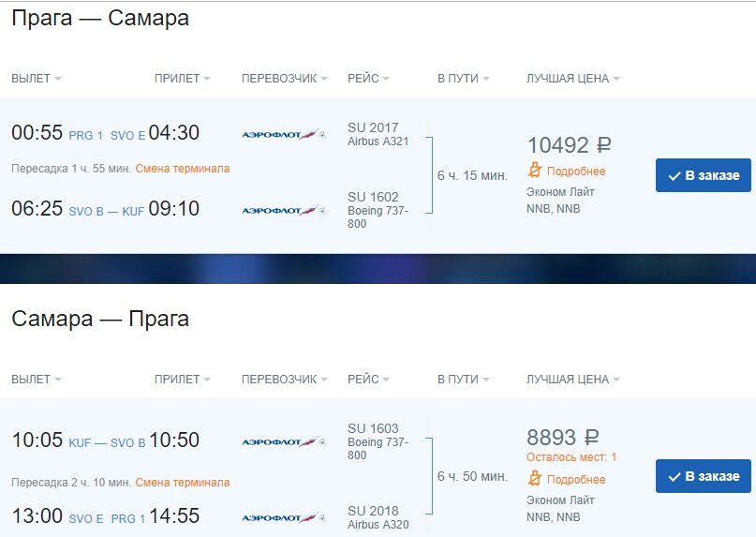Open 'Подробнее' link for 8893 ₽ fare
The image size is (756, 537).
coord(576,479)
